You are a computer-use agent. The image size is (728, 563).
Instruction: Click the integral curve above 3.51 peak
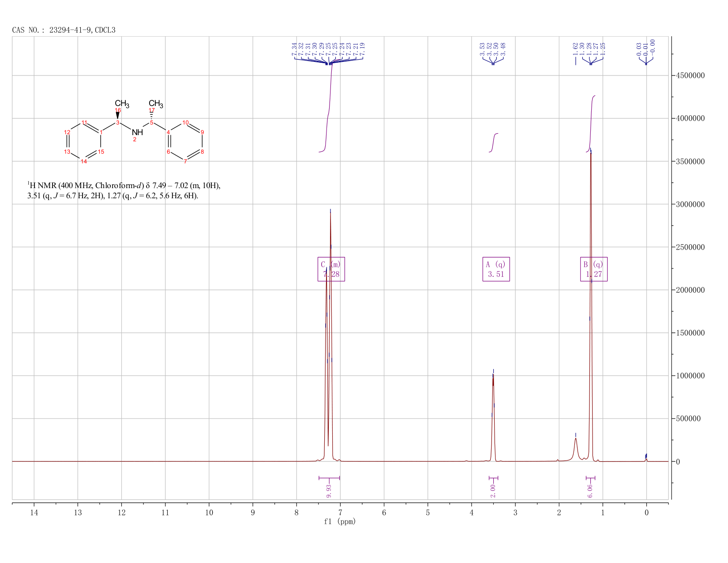494,142
